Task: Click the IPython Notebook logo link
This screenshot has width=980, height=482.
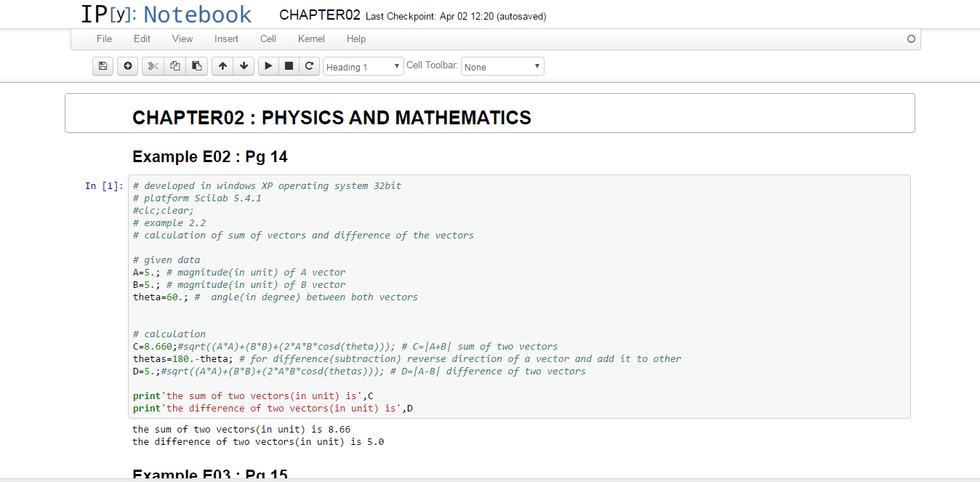Action: click(166, 15)
